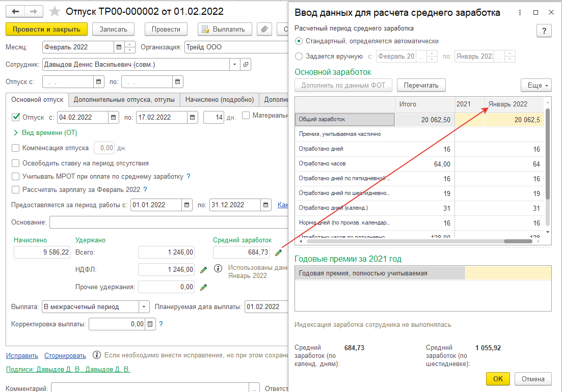Click the Основание input field
The width and height of the screenshot is (562, 392).
[x=169, y=222]
